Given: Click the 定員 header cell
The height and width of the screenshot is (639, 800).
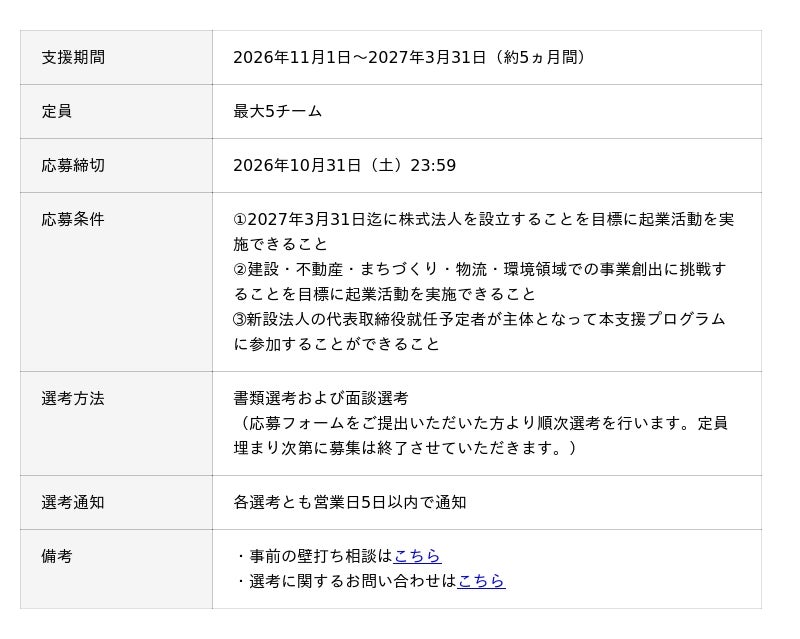Looking at the screenshot, I should 116,111.
